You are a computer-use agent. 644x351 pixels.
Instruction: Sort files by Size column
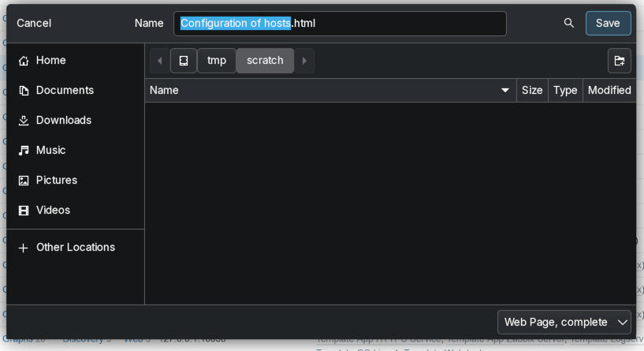pos(532,91)
